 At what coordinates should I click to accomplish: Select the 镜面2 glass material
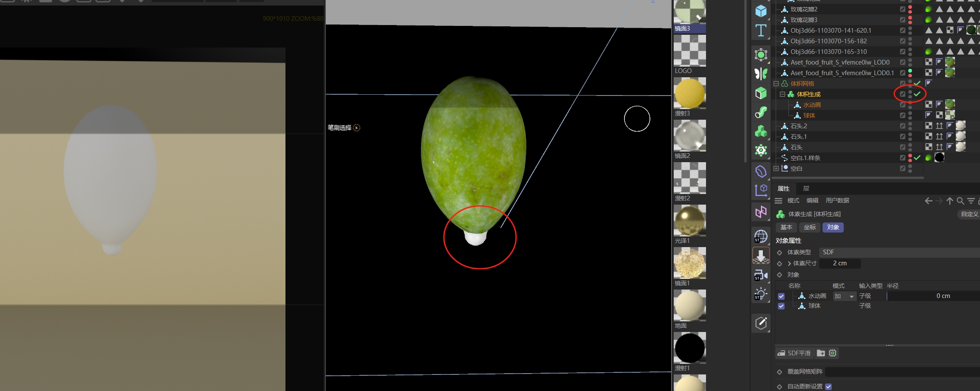coord(689,136)
